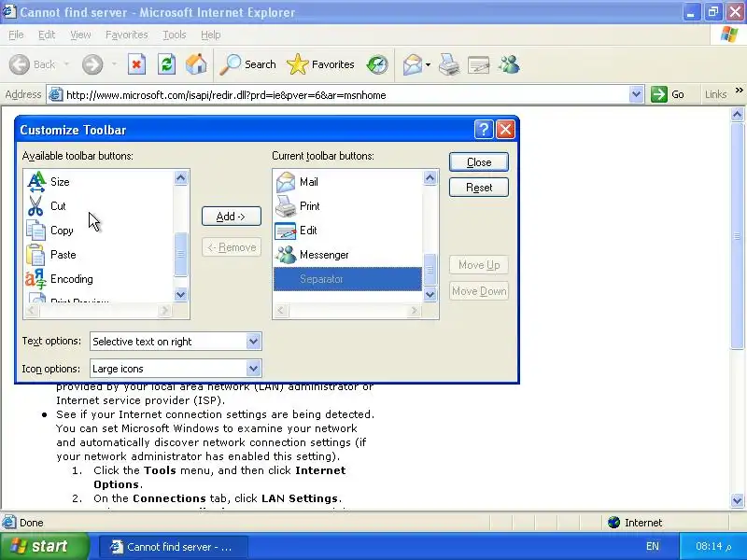Open browsing History from the toolbar icon
The image size is (747, 560).
(377, 64)
